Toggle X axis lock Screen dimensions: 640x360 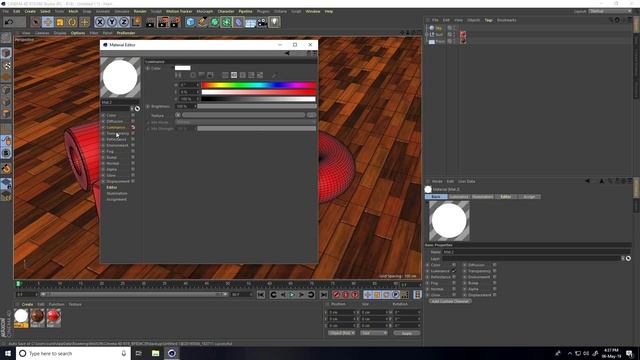pyautogui.click(x=100, y=22)
